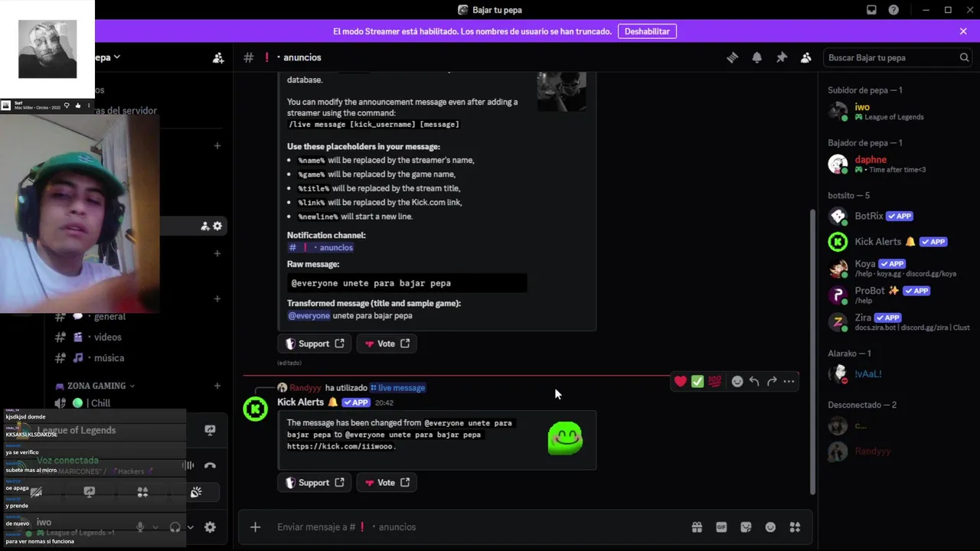Viewport: 980px width, 551px height.
Task: Disconnect from voice with the hang-up icon
Action: pyautogui.click(x=210, y=465)
